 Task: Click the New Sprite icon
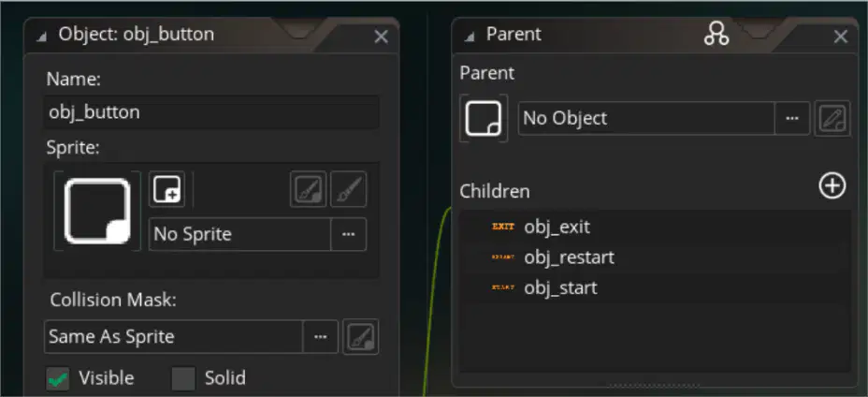[x=166, y=189]
